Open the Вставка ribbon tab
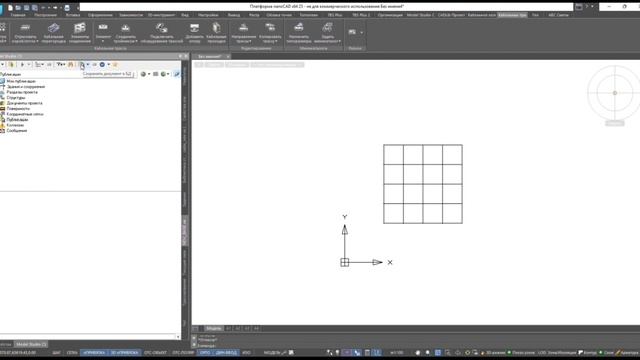Viewport: 640px width, 360px height. [73, 15]
